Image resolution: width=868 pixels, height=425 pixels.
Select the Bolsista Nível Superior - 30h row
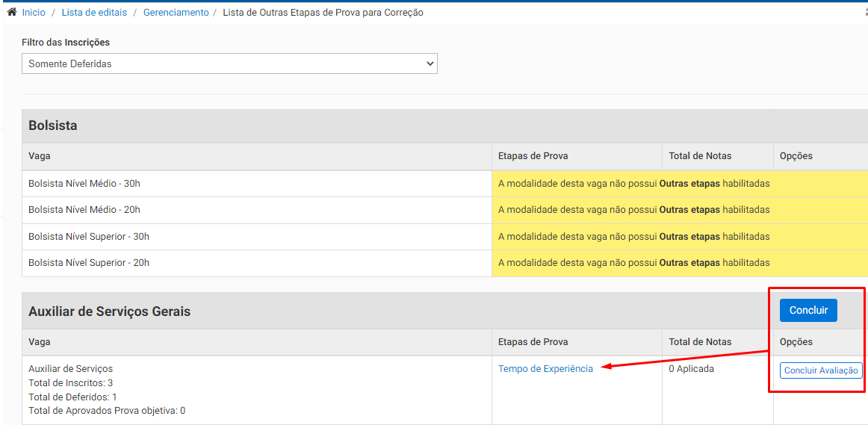tap(89, 237)
